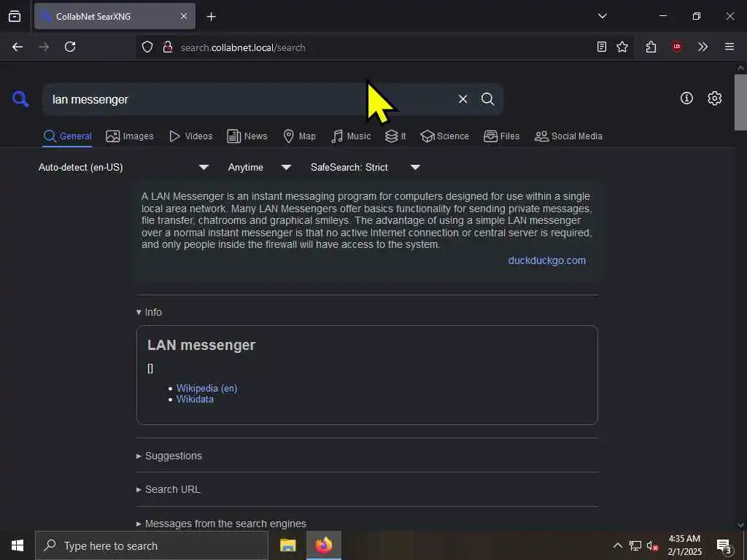Image resolution: width=747 pixels, height=560 pixels.
Task: Open the Auto-detect (en-US) language dropdown
Action: click(x=123, y=167)
